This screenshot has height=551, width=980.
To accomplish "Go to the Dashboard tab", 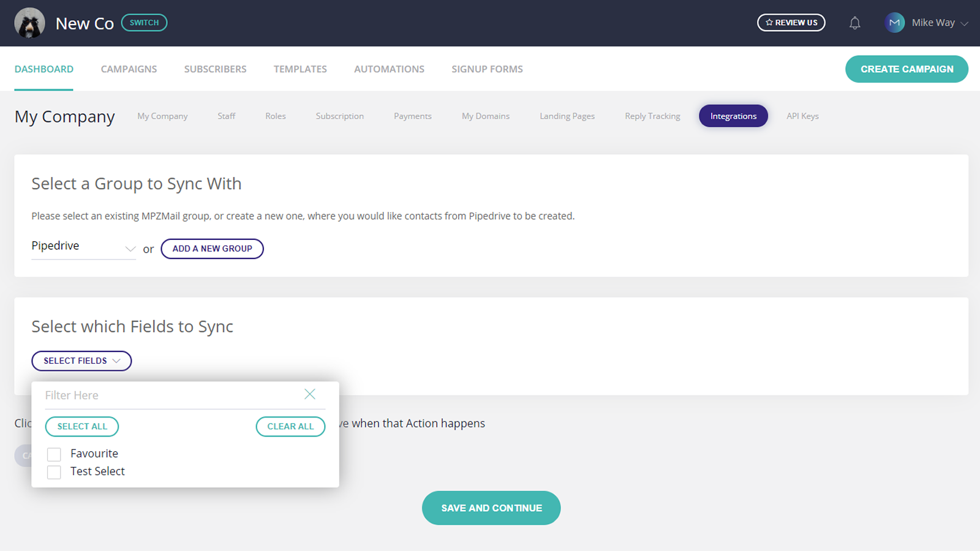I will pyautogui.click(x=44, y=69).
